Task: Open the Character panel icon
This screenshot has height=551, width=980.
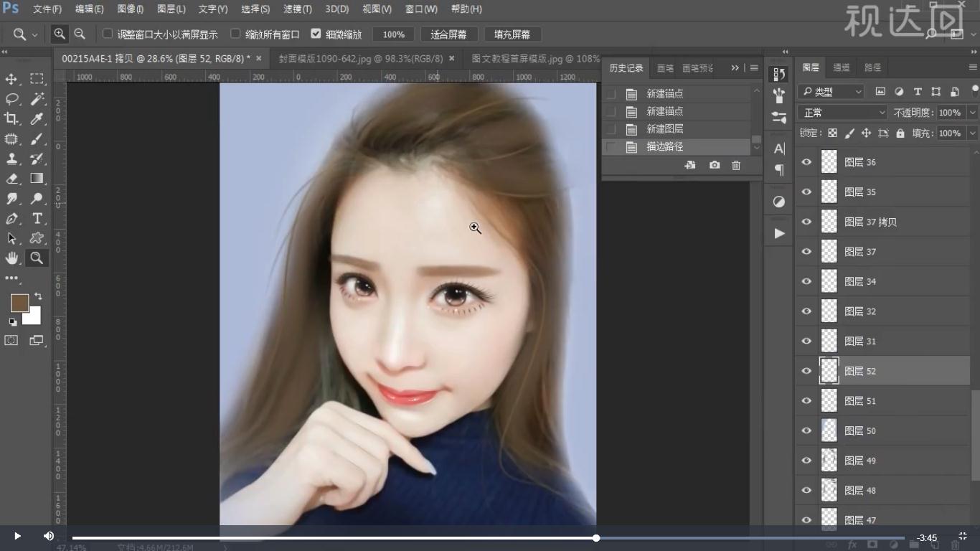Action: pyautogui.click(x=779, y=149)
